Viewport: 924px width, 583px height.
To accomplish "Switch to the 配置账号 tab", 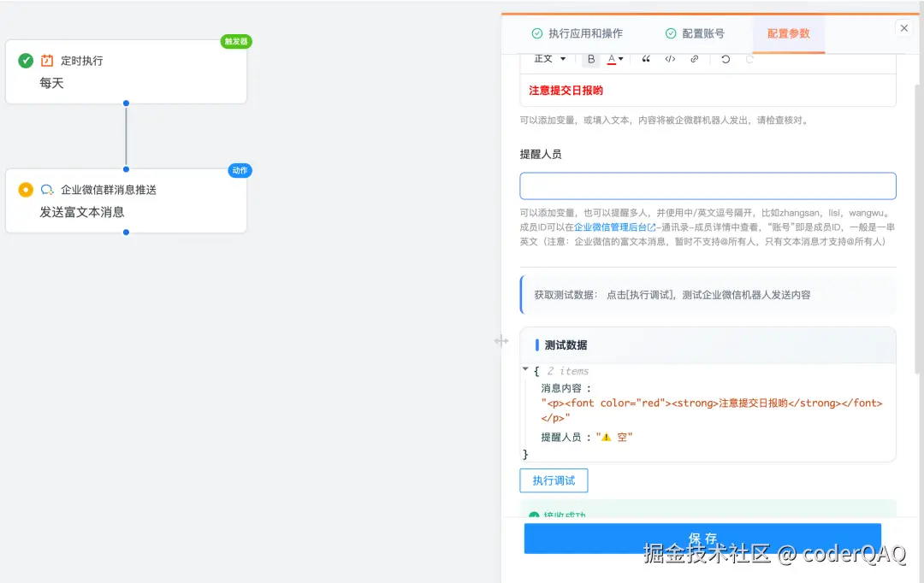I will 695,33.
